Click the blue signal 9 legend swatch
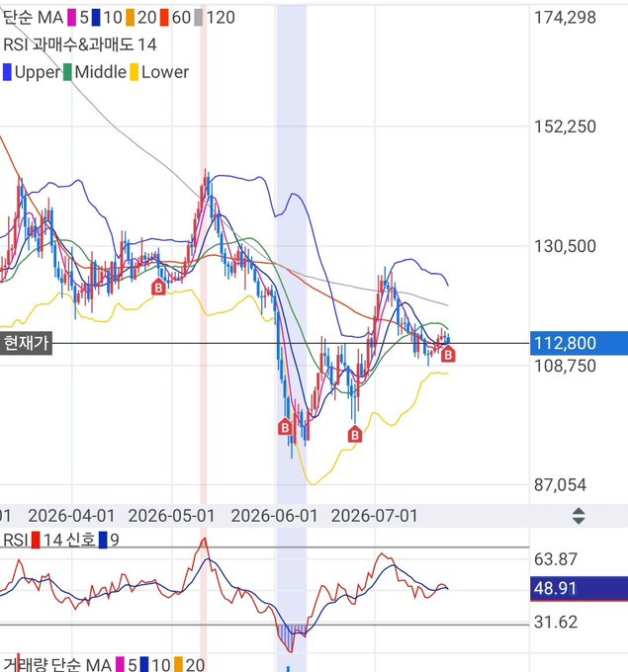Screen dimensions: 628x672 103,540
